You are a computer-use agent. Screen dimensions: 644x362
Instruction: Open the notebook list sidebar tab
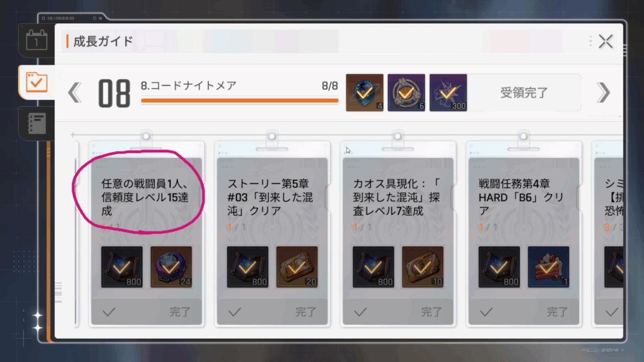pos(36,124)
